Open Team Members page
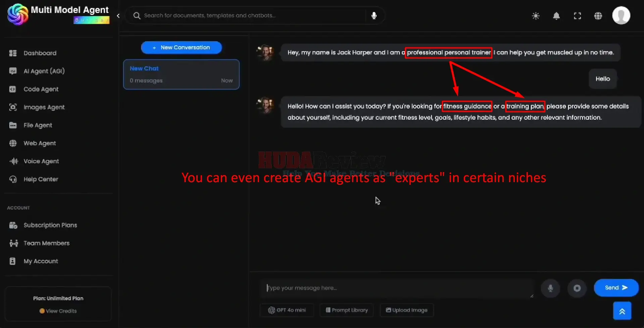Image resolution: width=644 pixels, height=328 pixels. [x=46, y=243]
